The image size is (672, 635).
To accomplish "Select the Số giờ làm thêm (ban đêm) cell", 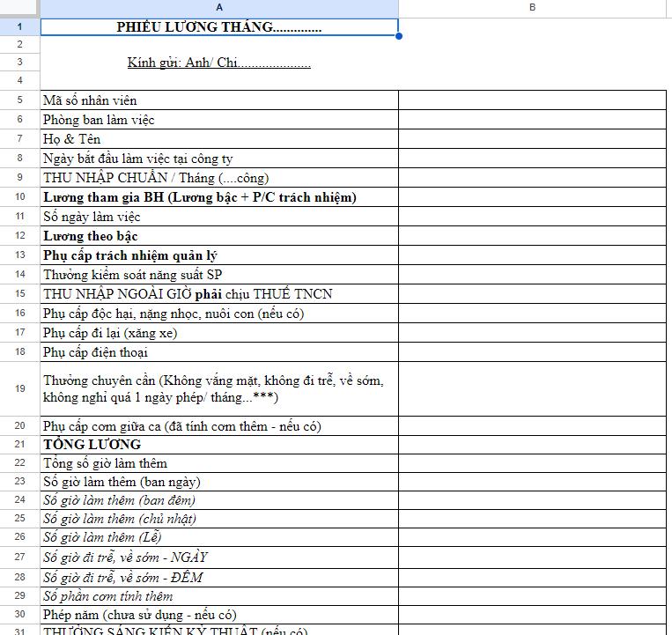I will [x=219, y=500].
